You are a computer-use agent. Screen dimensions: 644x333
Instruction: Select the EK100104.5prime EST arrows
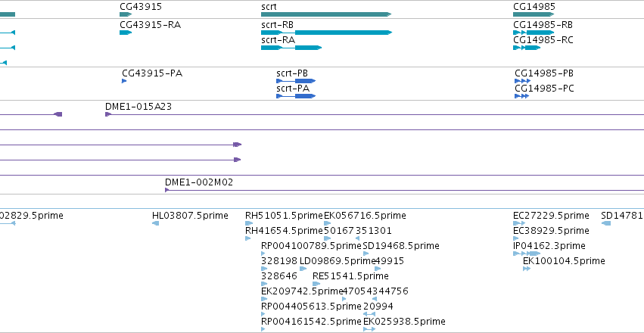tap(527, 269)
